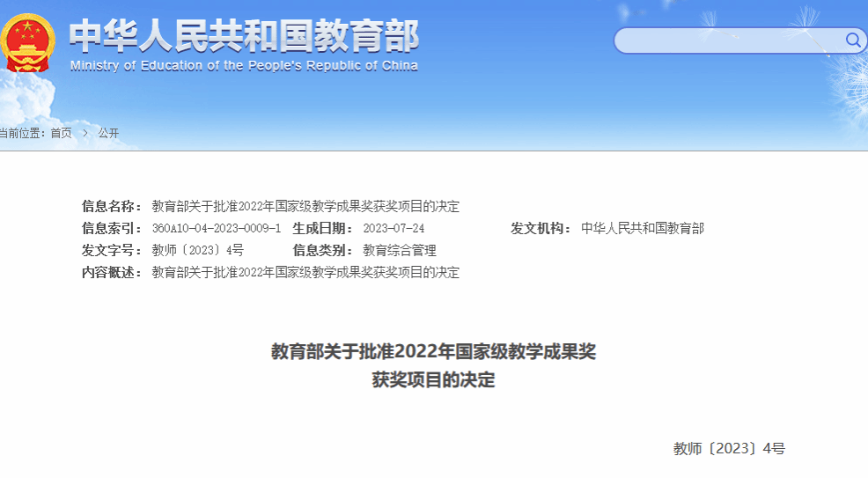The height and width of the screenshot is (478, 868).
Task: Click the index number 360A10-04-2023-0009-1
Action: pyautogui.click(x=217, y=228)
